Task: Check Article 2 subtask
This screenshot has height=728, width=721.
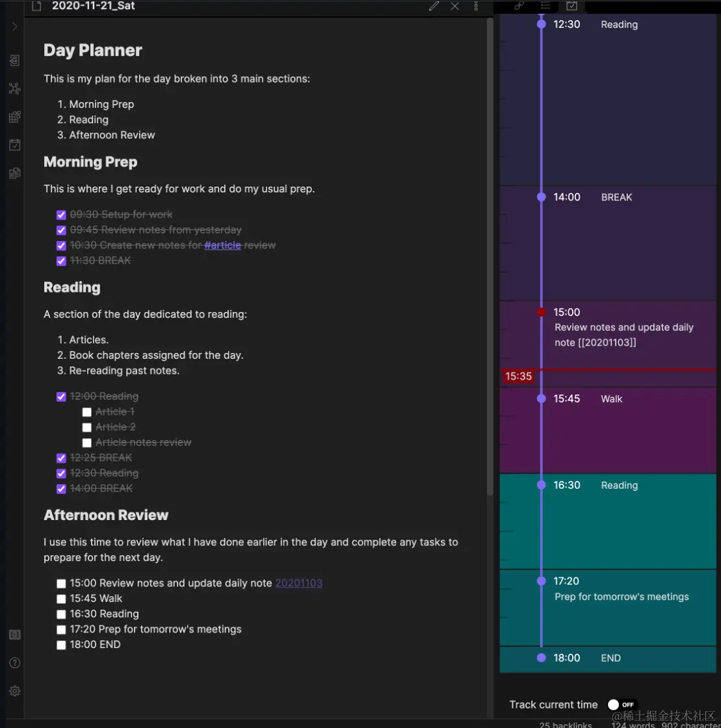Action: pos(86,428)
